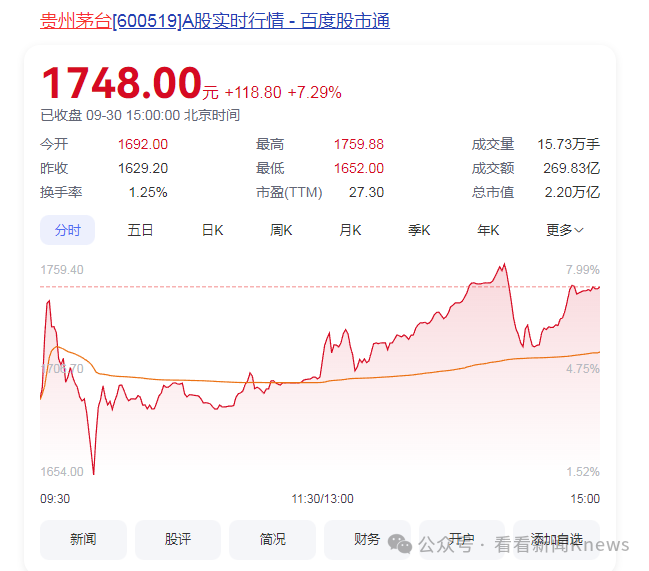The image size is (649, 571).
Task: Click the 成交额 value 269.83亿
Action: coord(572,168)
